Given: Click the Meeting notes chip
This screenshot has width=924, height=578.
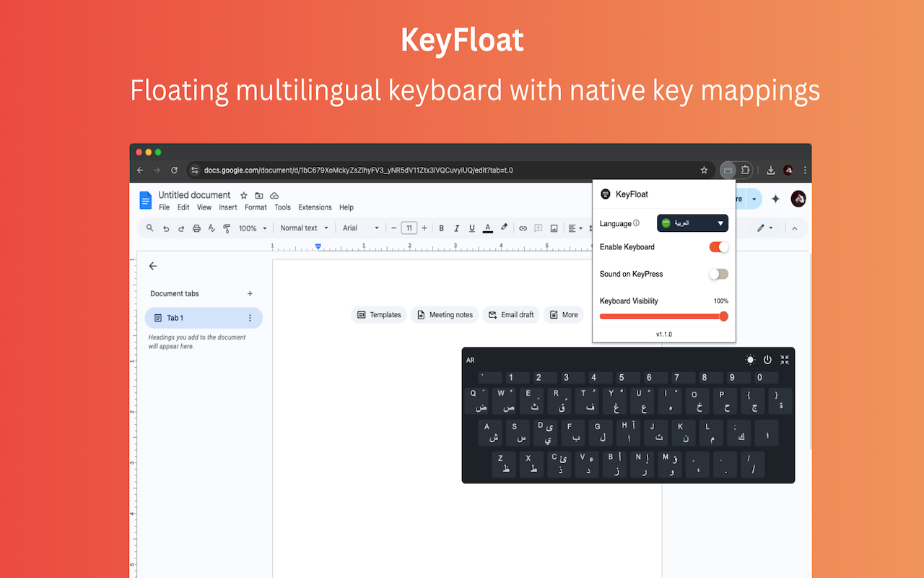Looking at the screenshot, I should coord(445,315).
